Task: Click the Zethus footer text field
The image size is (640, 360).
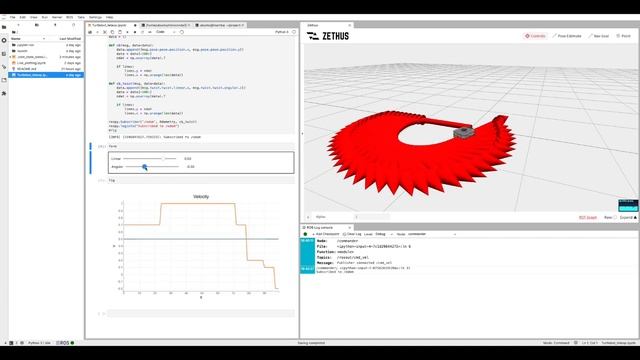Action: (x=372, y=217)
